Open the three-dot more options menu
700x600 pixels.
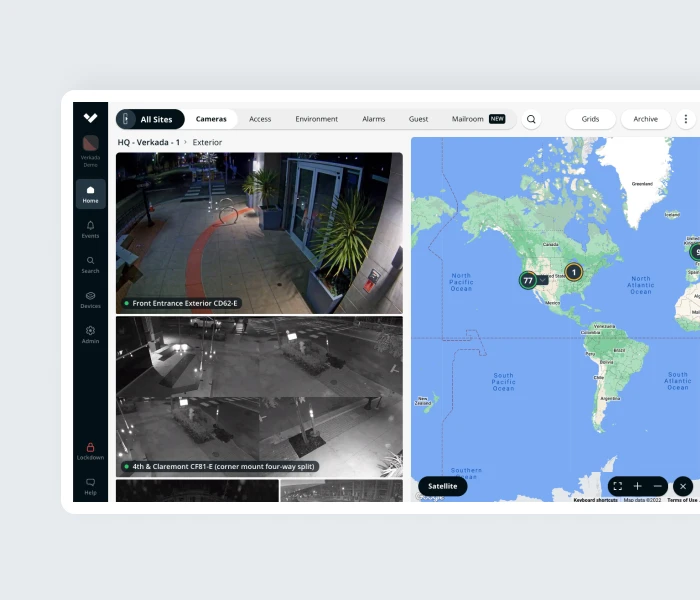tap(686, 119)
